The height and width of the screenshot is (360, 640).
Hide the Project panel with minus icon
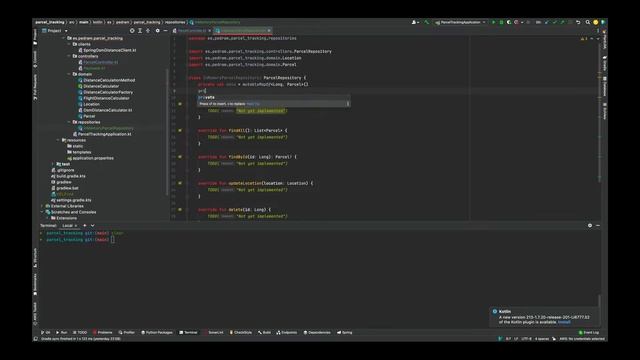(x=165, y=31)
